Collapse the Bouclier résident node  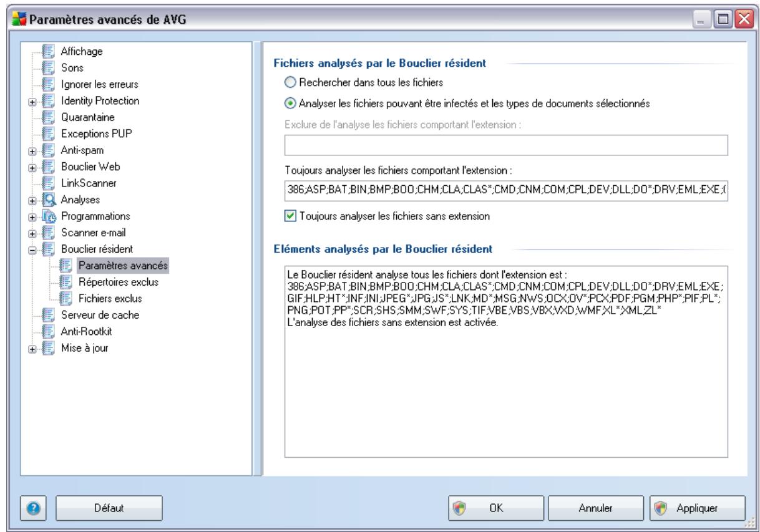point(32,249)
